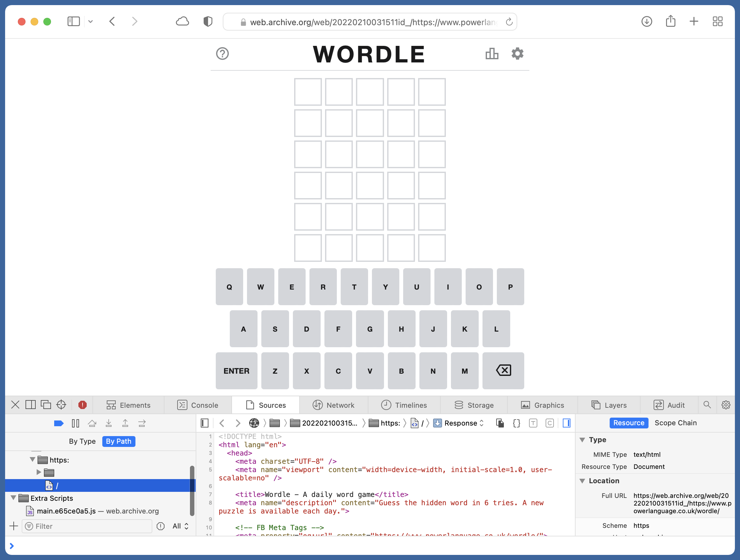Show Resource details panel
Image resolution: width=740 pixels, height=560 pixels.
pyautogui.click(x=628, y=423)
